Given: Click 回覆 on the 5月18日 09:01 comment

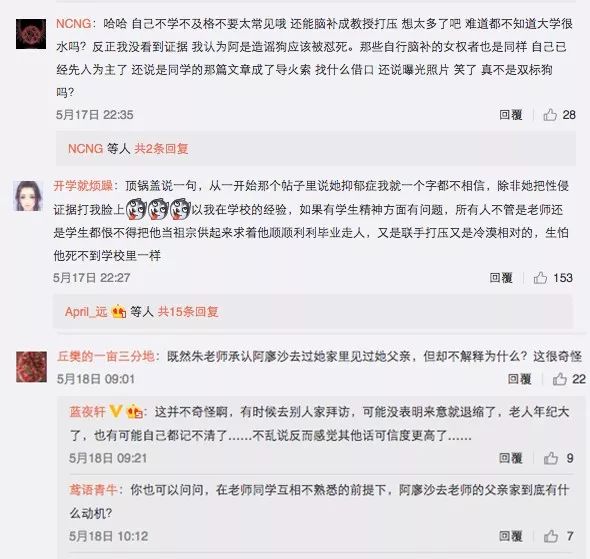Looking at the screenshot, I should 519,379.
